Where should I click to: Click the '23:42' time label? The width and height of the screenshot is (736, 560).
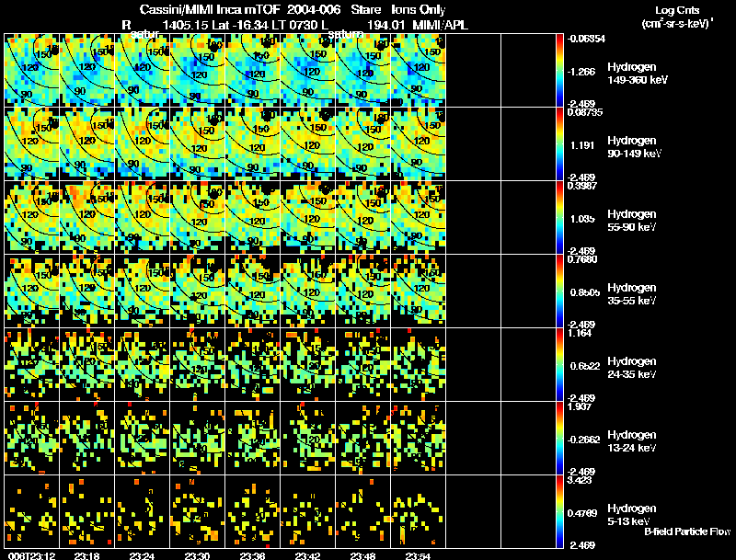[x=308, y=555]
